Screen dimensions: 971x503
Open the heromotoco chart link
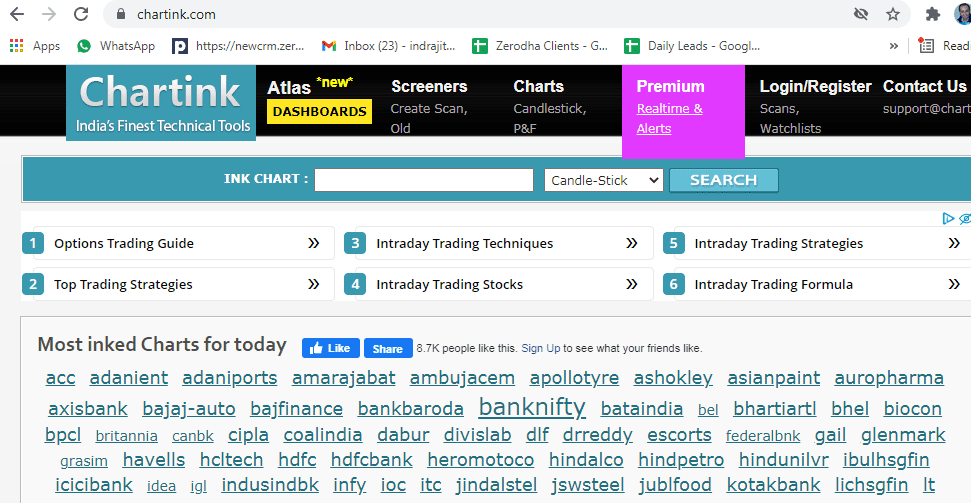(481, 460)
